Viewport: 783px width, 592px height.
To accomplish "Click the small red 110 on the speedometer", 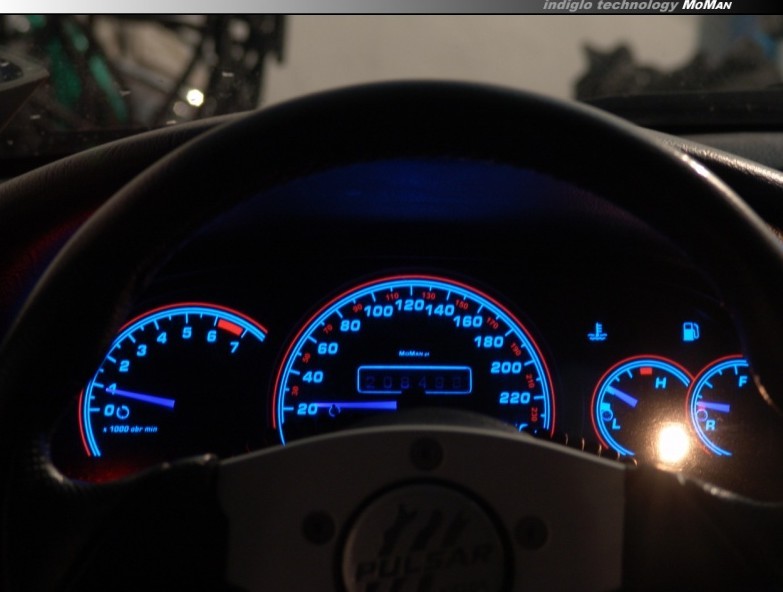I will coord(392,297).
